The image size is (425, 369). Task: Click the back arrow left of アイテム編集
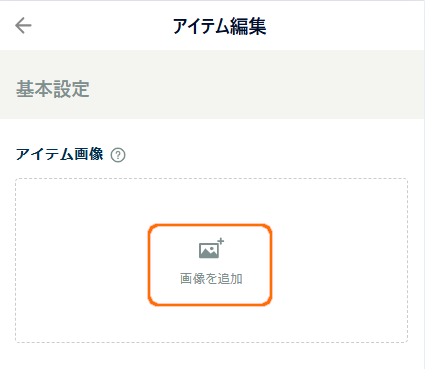point(23,26)
